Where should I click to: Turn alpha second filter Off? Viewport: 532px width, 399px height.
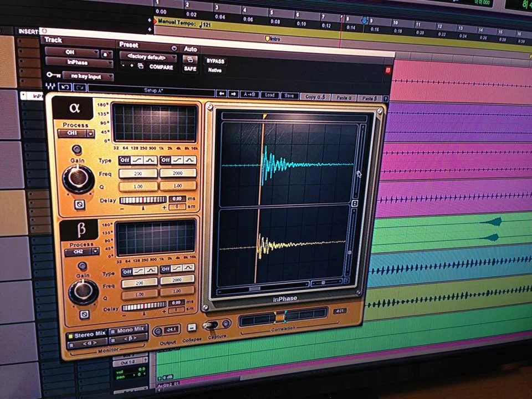[x=165, y=160]
